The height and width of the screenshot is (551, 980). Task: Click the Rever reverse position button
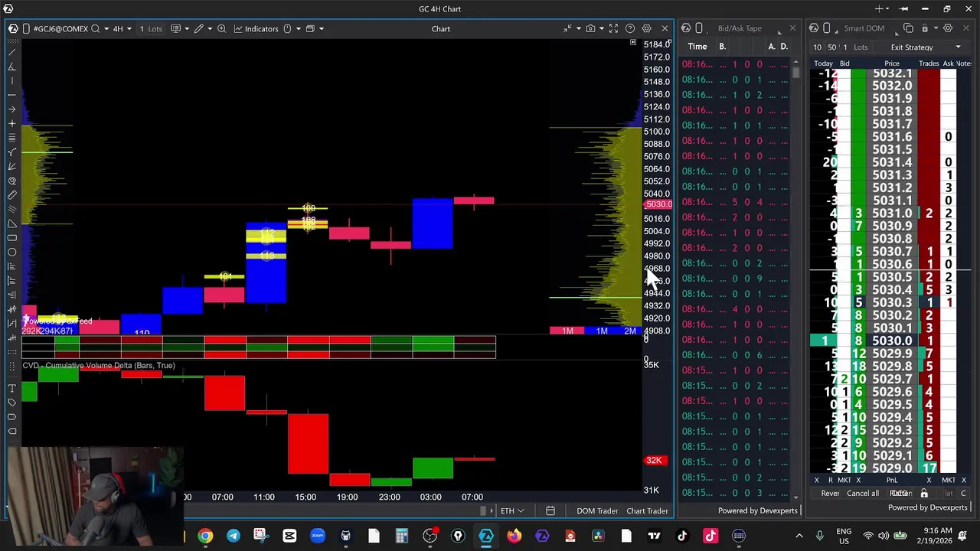[830, 494]
